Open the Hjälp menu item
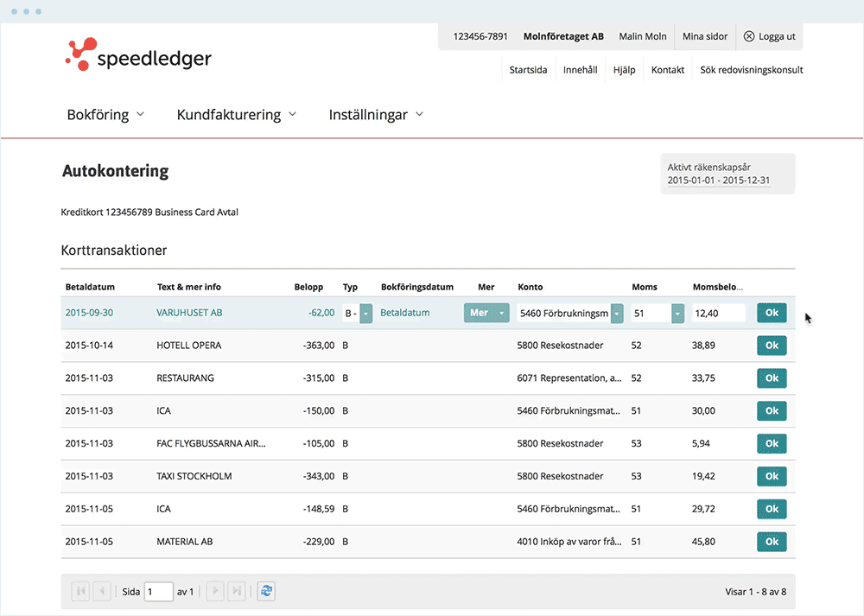 pos(624,70)
